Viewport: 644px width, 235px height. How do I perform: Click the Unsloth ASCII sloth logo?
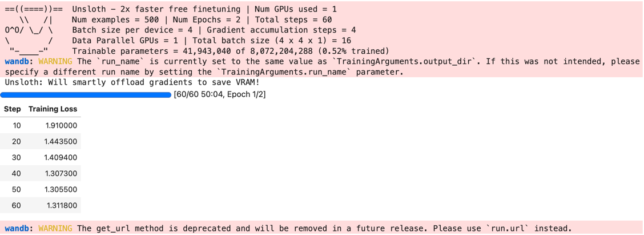tap(33, 30)
